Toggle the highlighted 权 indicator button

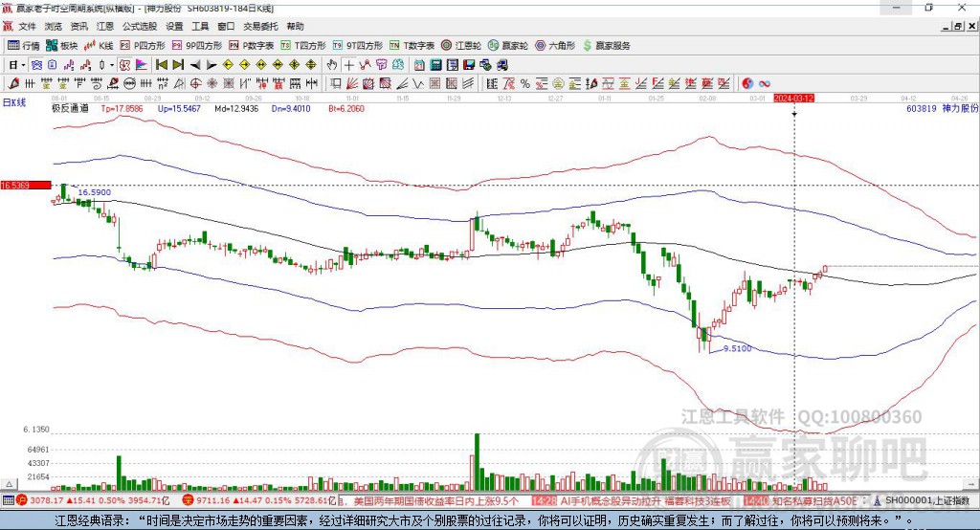click(124, 65)
